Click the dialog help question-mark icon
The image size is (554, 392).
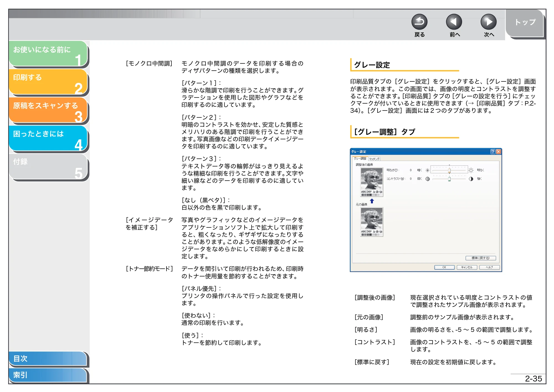click(x=493, y=152)
